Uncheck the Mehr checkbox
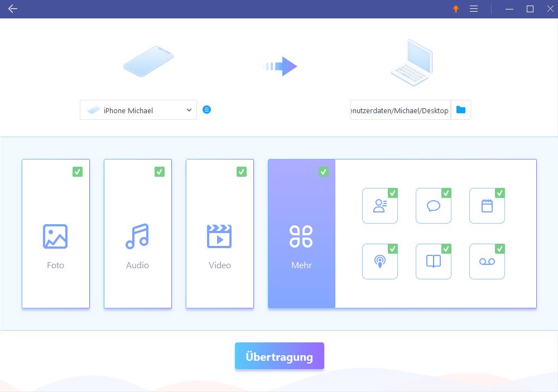The image size is (558, 392). coord(324,172)
